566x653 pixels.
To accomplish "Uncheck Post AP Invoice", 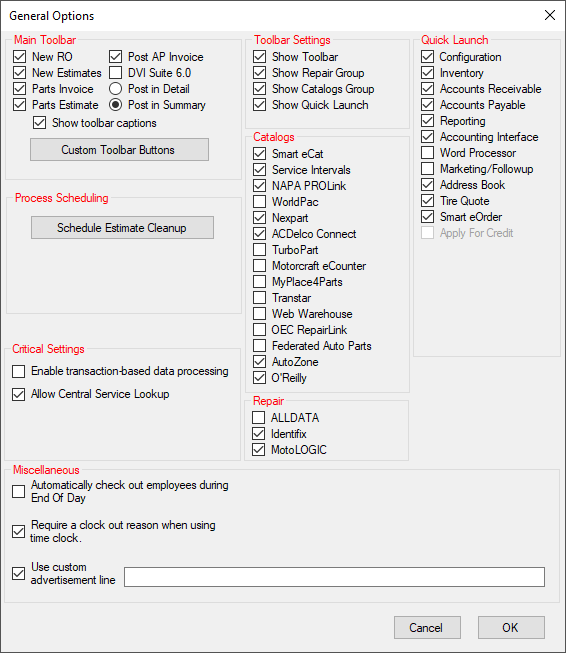I will tap(115, 57).
